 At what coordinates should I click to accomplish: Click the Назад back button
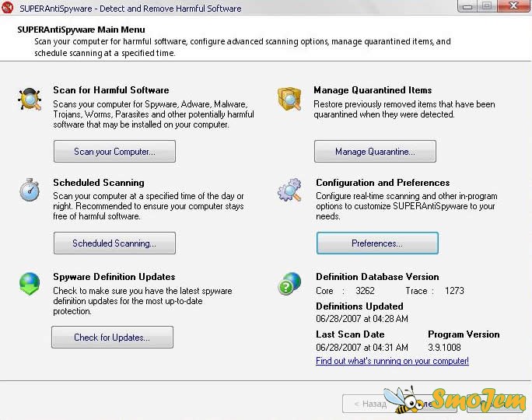[x=369, y=404]
